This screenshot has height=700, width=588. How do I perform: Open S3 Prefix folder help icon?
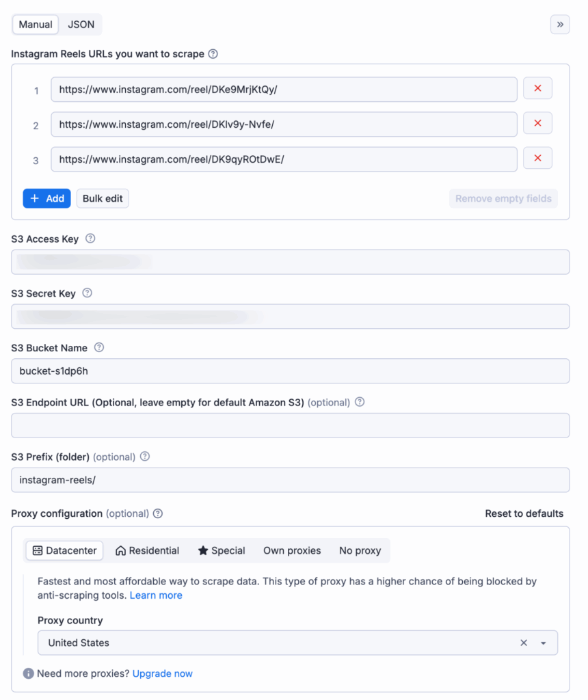[x=145, y=456]
